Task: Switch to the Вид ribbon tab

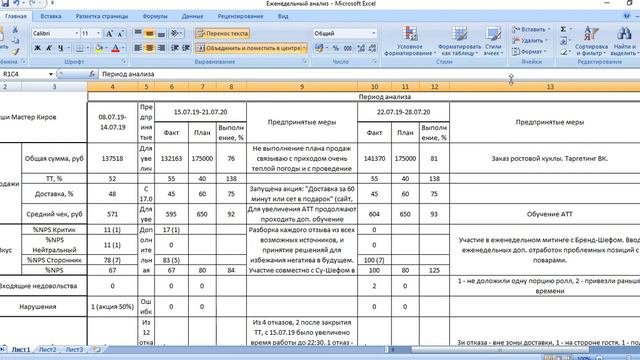Action: tap(283, 16)
